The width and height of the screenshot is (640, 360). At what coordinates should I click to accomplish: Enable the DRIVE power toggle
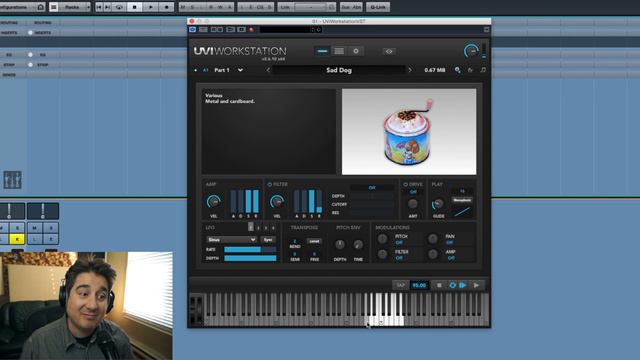click(405, 184)
